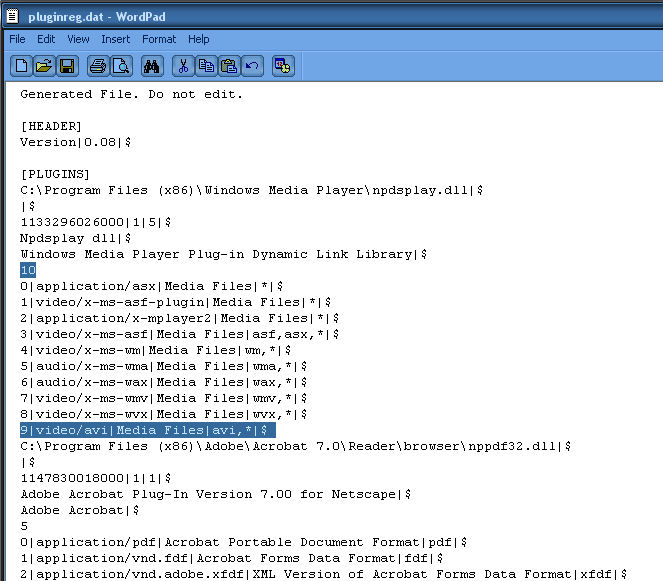Click the Open file folder icon

point(44,66)
